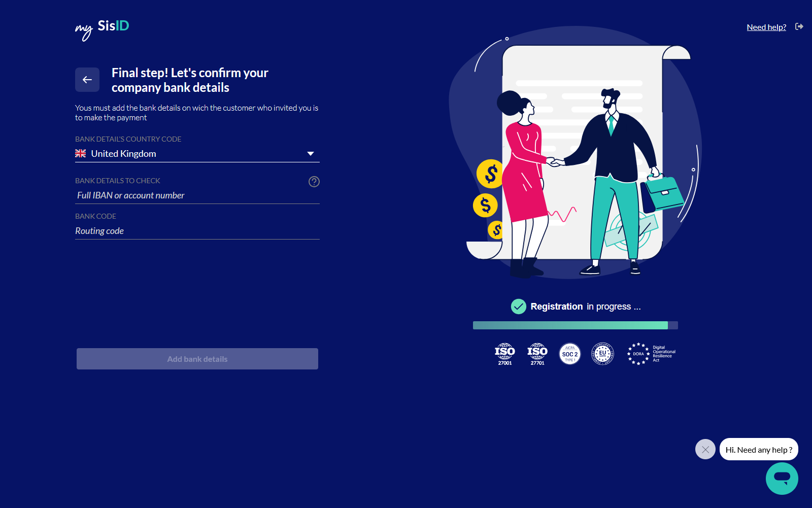Focus the Full IBAN or account number field
The width and height of the screenshot is (812, 508).
point(197,195)
